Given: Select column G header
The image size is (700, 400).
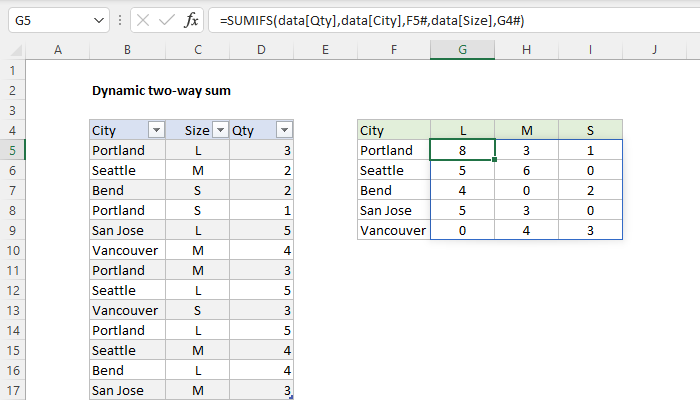Looking at the screenshot, I should (x=462, y=50).
